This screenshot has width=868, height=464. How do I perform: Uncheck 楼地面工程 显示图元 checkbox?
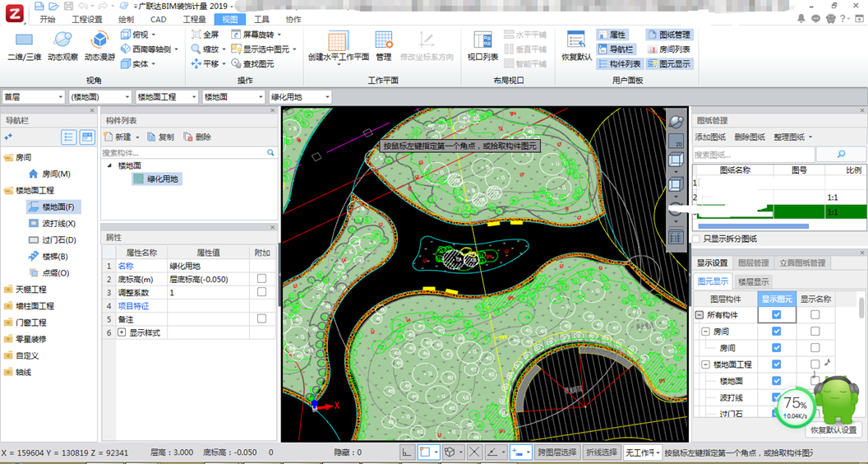(x=776, y=364)
